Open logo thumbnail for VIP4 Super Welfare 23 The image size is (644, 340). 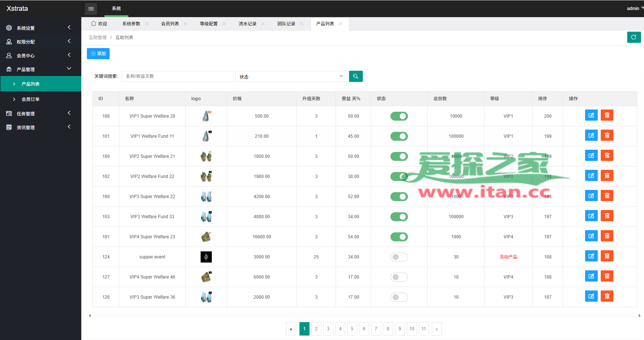(x=206, y=237)
